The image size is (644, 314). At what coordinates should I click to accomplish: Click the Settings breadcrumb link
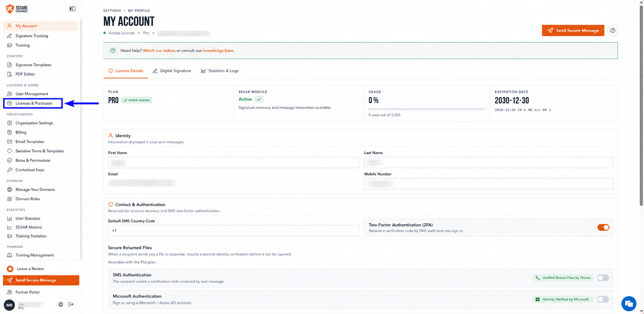(112, 11)
